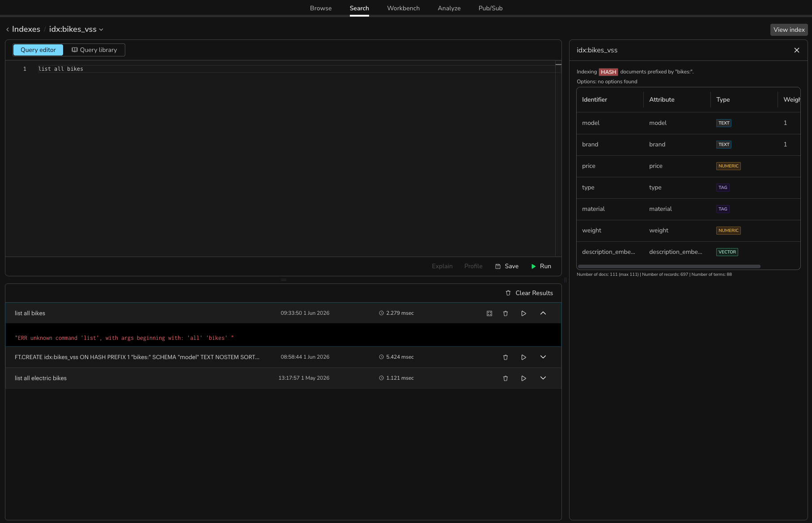812x523 pixels.
Task: Open the Pub/Sub tab
Action: point(490,8)
